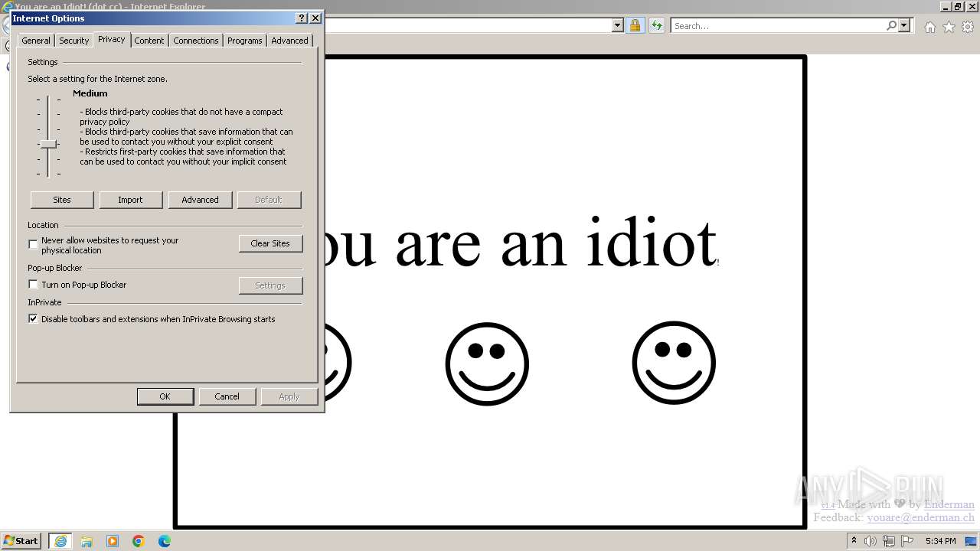Enable Turn on Pop-up Blocker checkbox
Viewport: 980px width, 551px height.
point(33,285)
